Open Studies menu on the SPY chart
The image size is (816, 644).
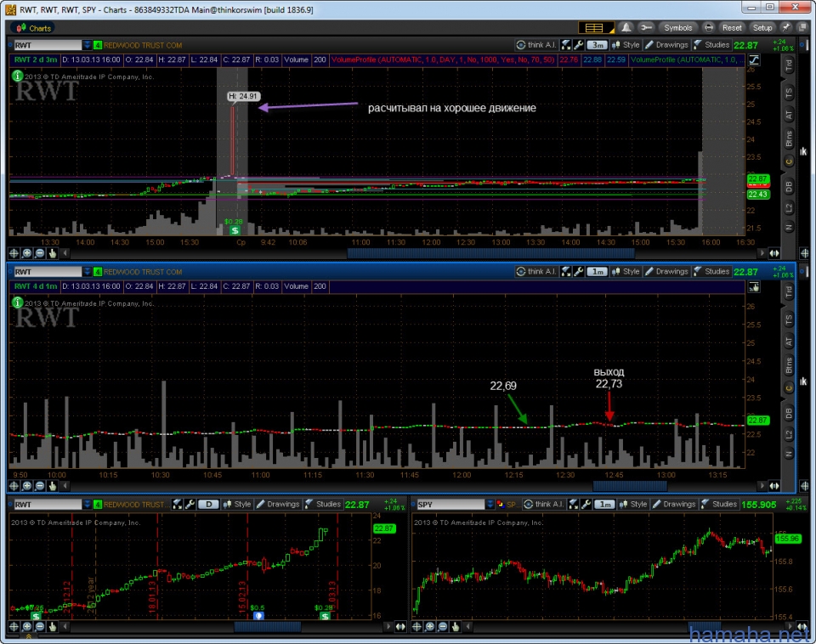pyautogui.click(x=719, y=504)
